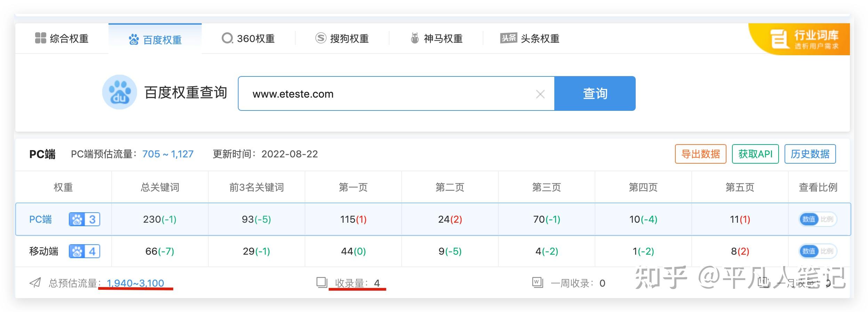Click the 一周收录 document icon
Screen dimensions: 868x312
538,282
